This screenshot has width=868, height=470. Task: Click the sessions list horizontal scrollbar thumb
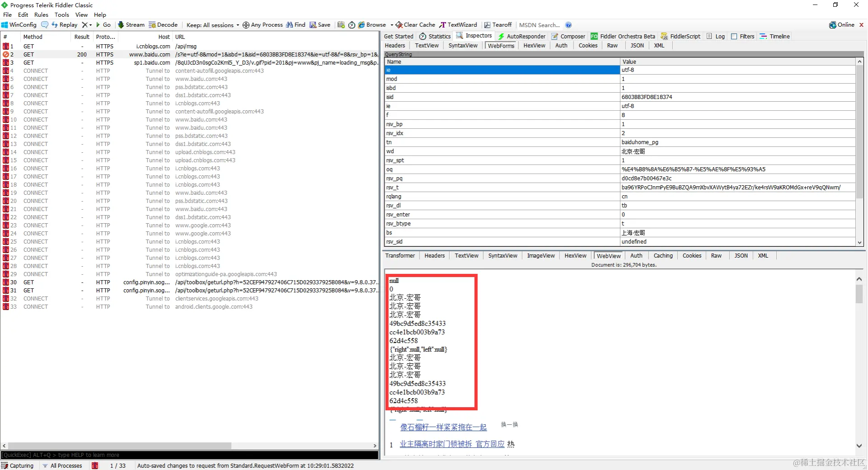coord(120,446)
